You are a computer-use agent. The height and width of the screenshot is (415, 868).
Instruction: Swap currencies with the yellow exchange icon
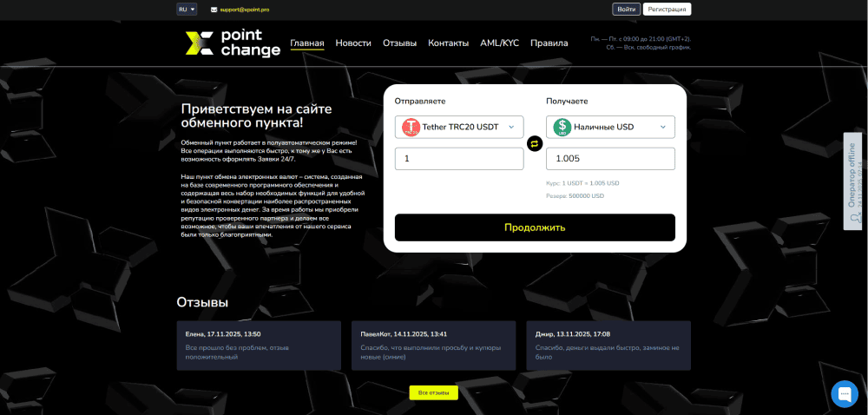(x=535, y=143)
